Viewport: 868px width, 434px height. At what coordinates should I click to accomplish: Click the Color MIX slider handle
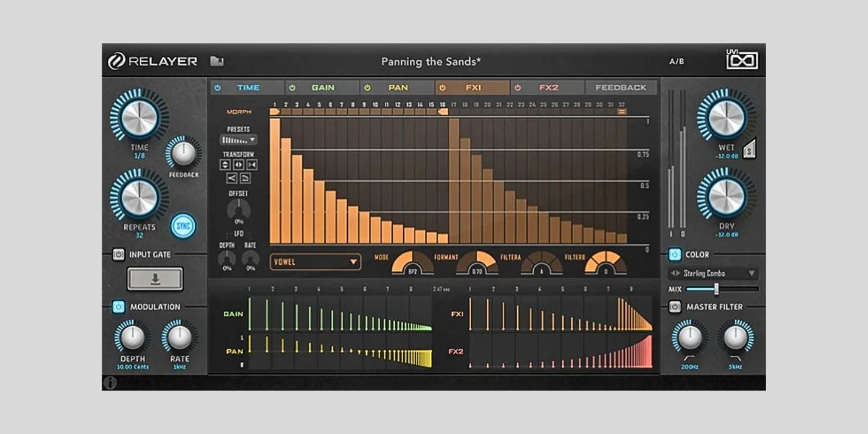[716, 289]
